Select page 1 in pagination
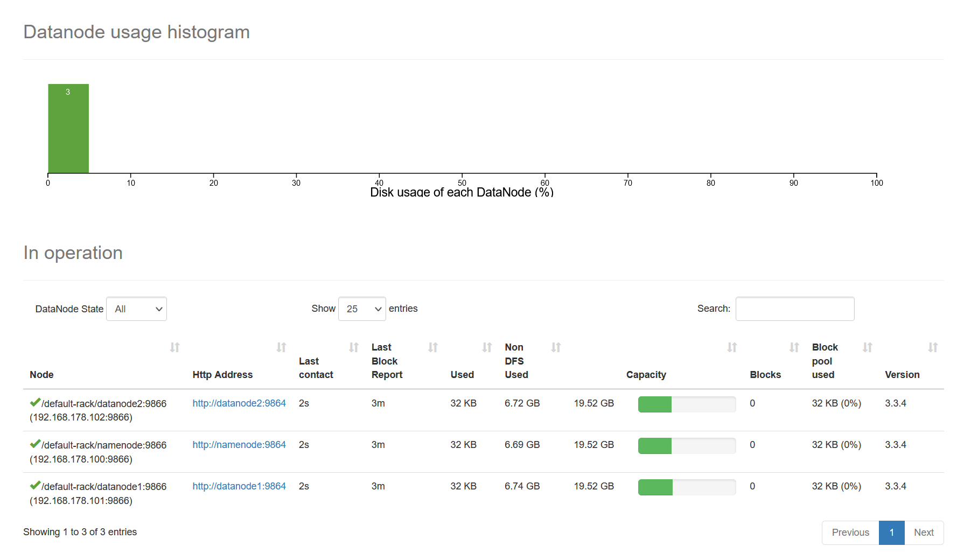This screenshot has height=560, width=971. click(892, 533)
